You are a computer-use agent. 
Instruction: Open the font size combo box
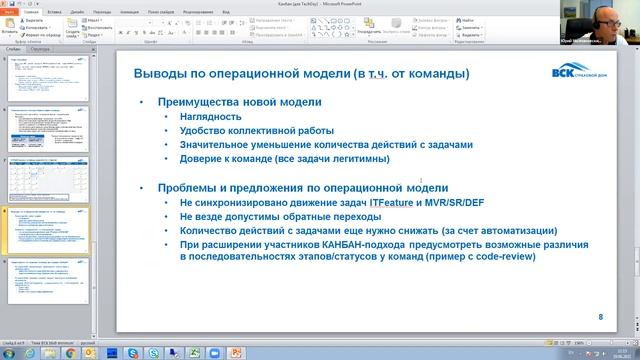click(160, 23)
